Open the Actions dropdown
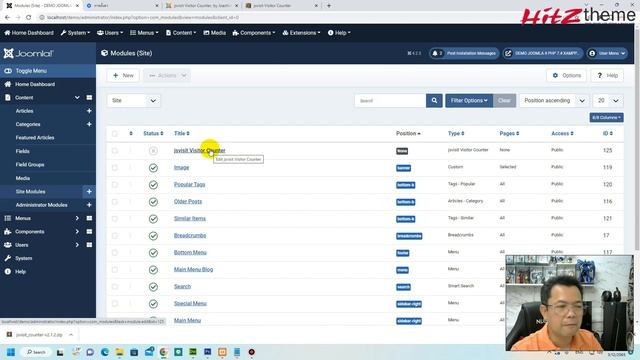The width and height of the screenshot is (640, 360). (x=167, y=76)
